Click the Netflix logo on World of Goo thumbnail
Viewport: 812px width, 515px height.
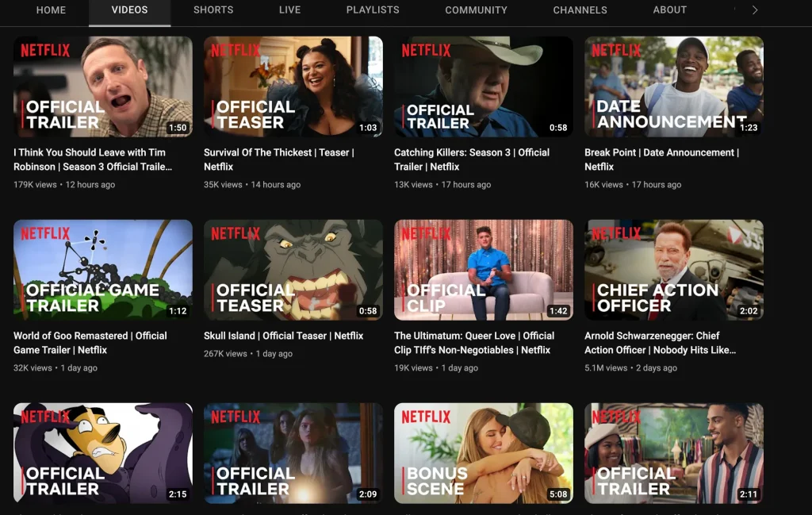45,233
